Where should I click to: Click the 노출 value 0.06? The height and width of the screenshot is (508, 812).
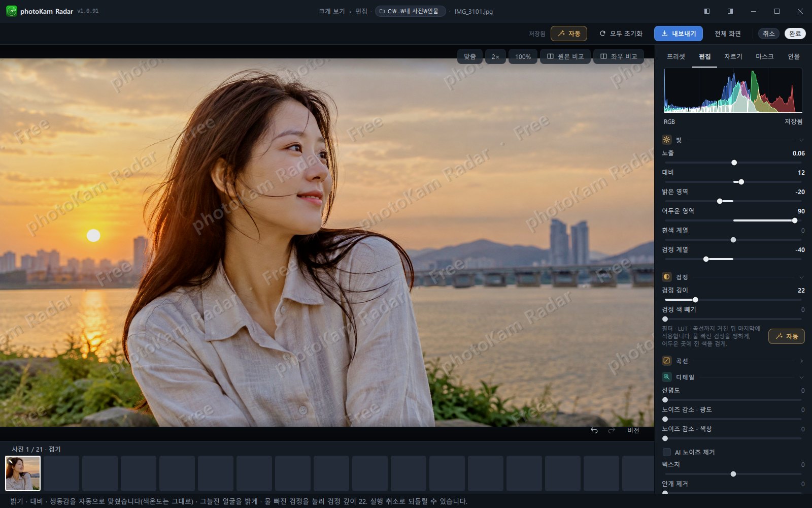799,153
